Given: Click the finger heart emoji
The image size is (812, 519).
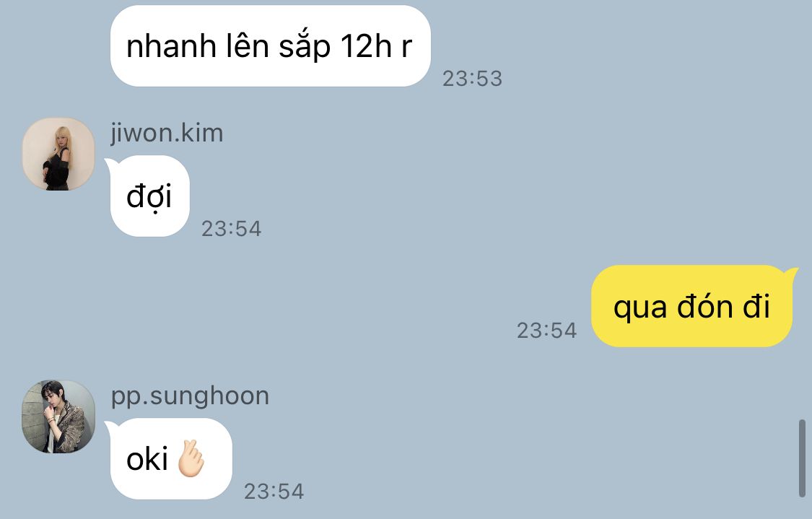Looking at the screenshot, I should [x=191, y=458].
